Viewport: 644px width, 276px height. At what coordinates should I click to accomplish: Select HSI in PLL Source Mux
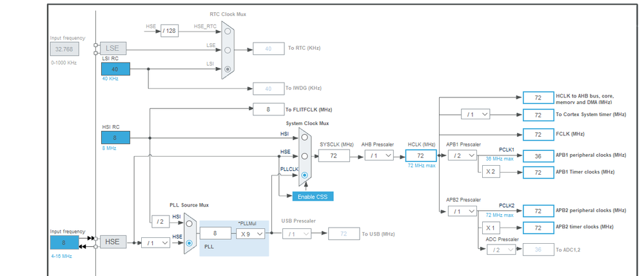(189, 223)
